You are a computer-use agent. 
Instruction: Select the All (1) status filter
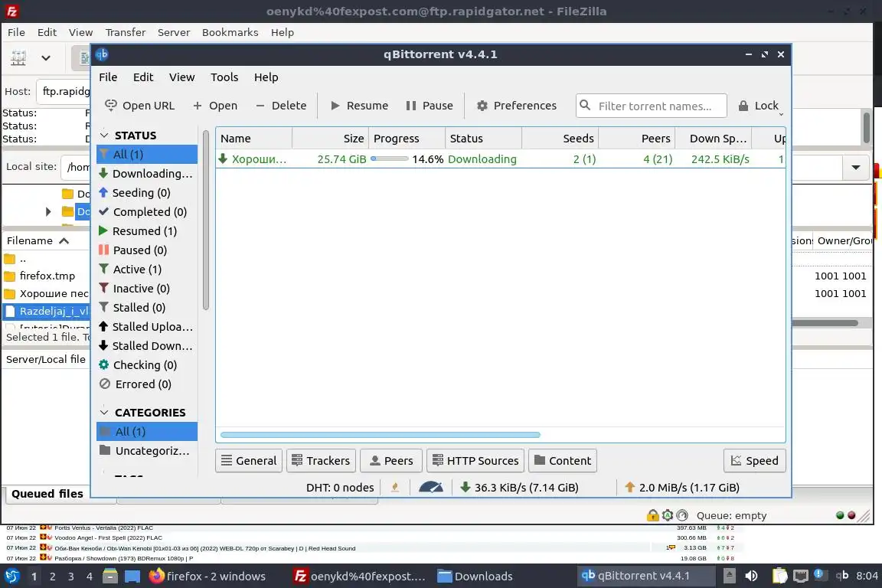147,154
